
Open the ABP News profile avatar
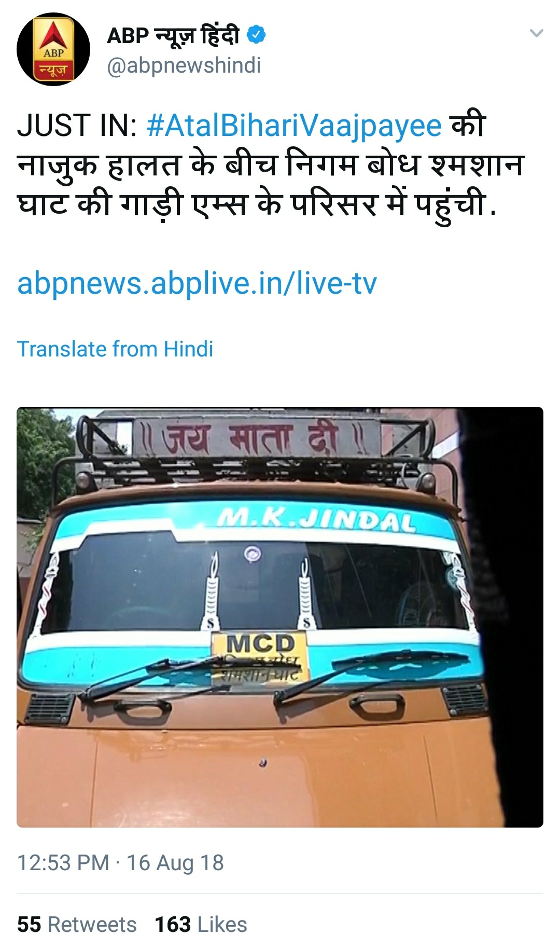[x=53, y=49]
